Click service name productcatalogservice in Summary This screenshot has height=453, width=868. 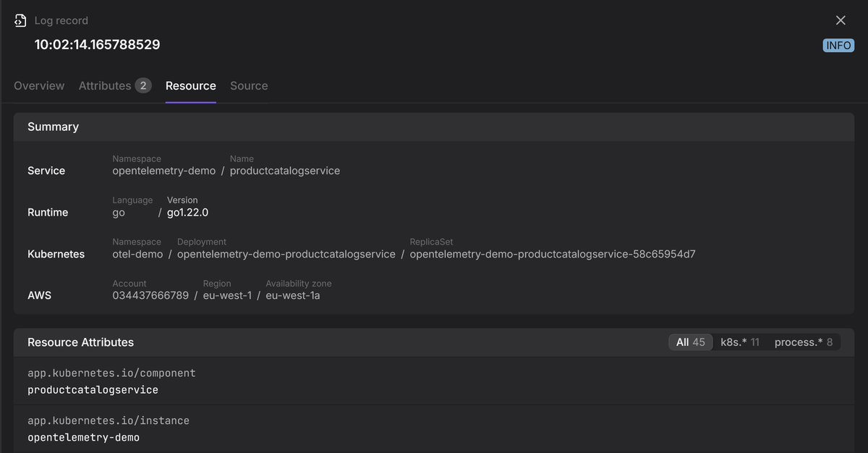tap(285, 171)
